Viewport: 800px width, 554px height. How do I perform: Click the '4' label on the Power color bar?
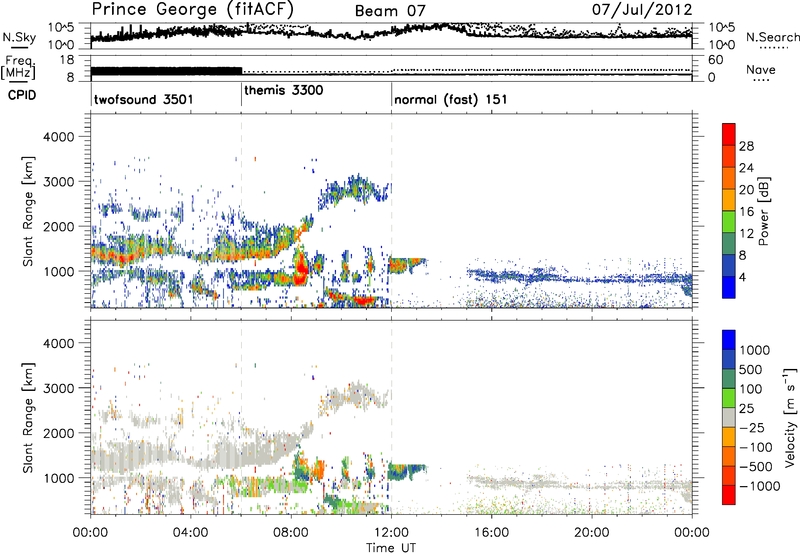click(x=742, y=277)
